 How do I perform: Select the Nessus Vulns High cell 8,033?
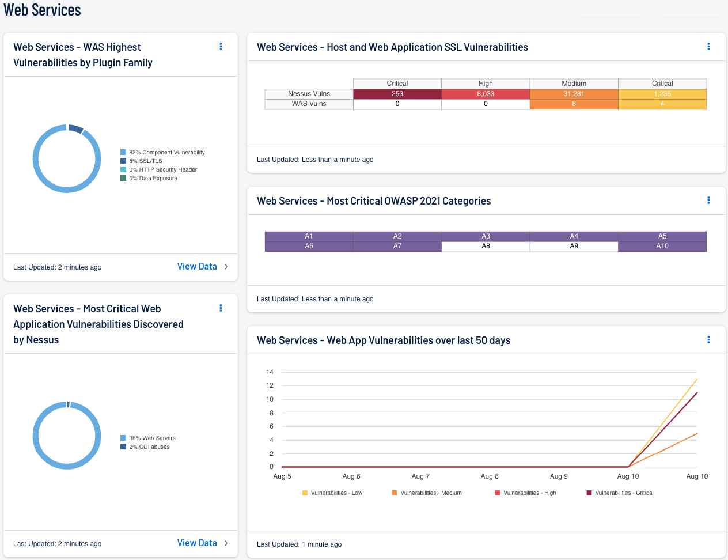point(486,94)
